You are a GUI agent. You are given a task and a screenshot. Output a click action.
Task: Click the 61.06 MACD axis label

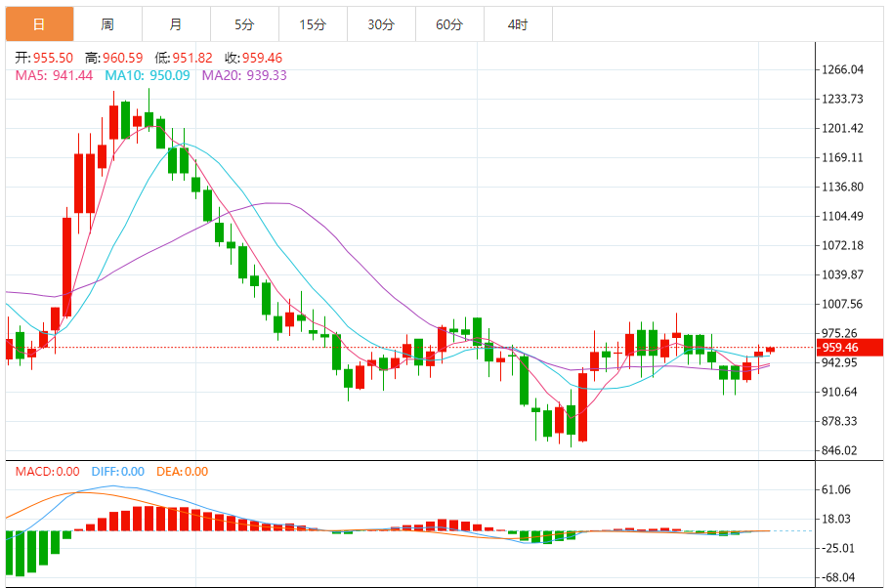(x=836, y=489)
